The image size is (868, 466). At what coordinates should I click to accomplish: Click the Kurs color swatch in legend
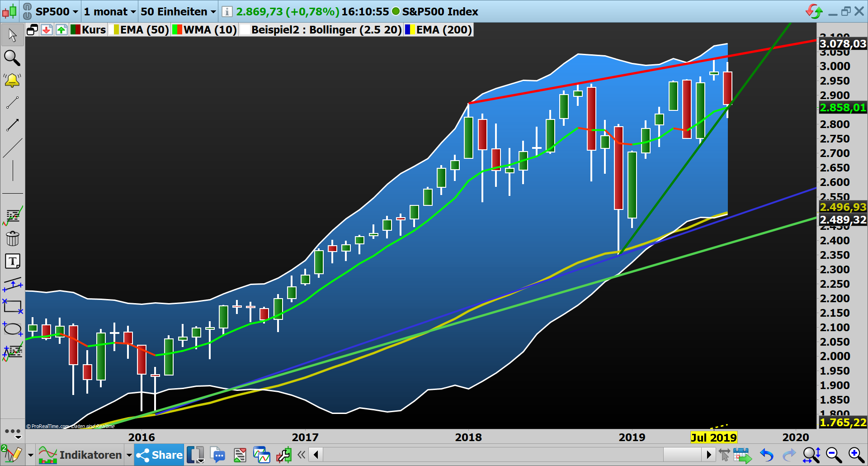coord(75,30)
